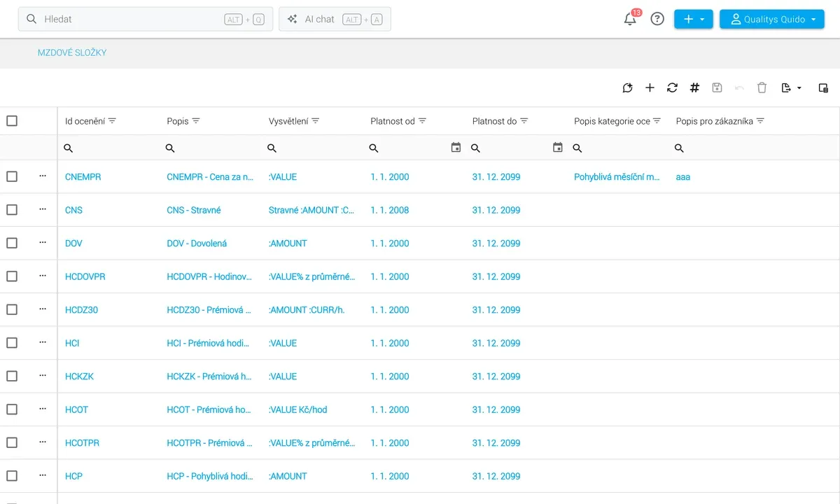Open the Popis kategorie oce filter icon

(x=657, y=121)
